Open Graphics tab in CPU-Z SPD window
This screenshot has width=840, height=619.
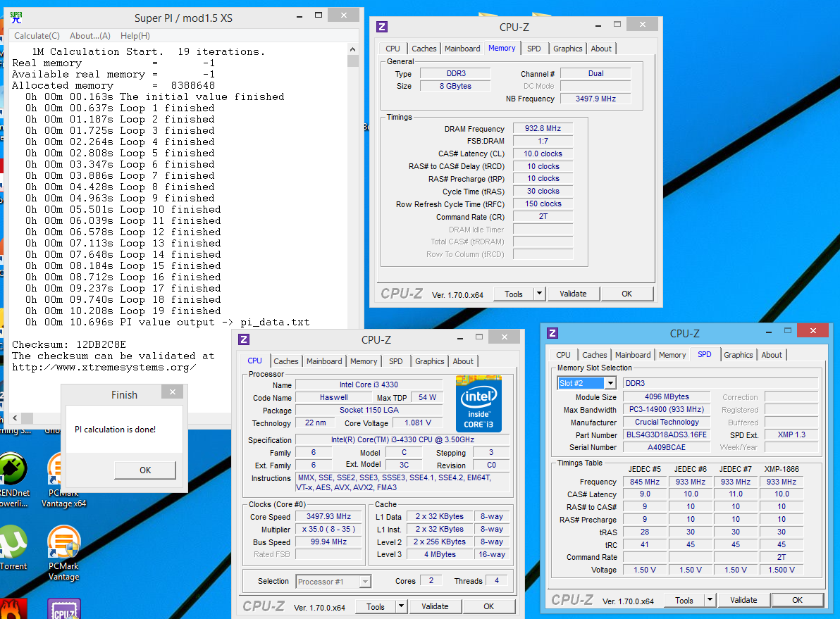tap(739, 354)
